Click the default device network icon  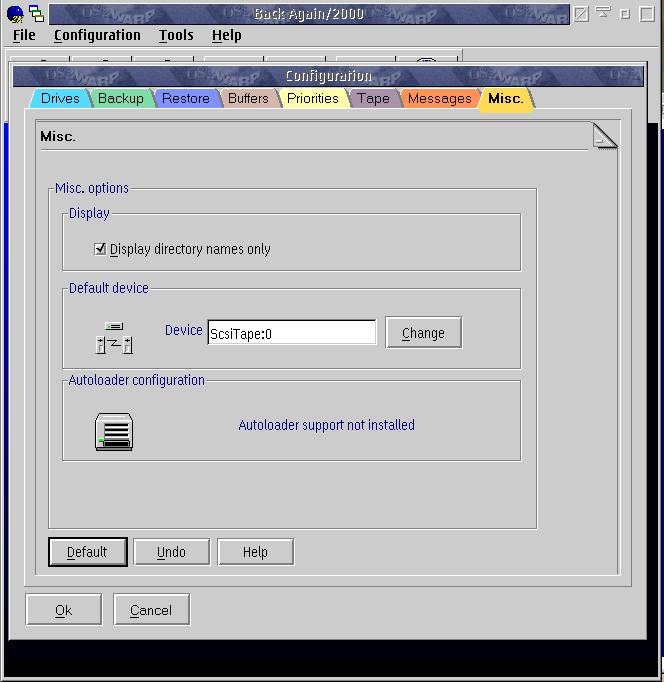(x=114, y=338)
